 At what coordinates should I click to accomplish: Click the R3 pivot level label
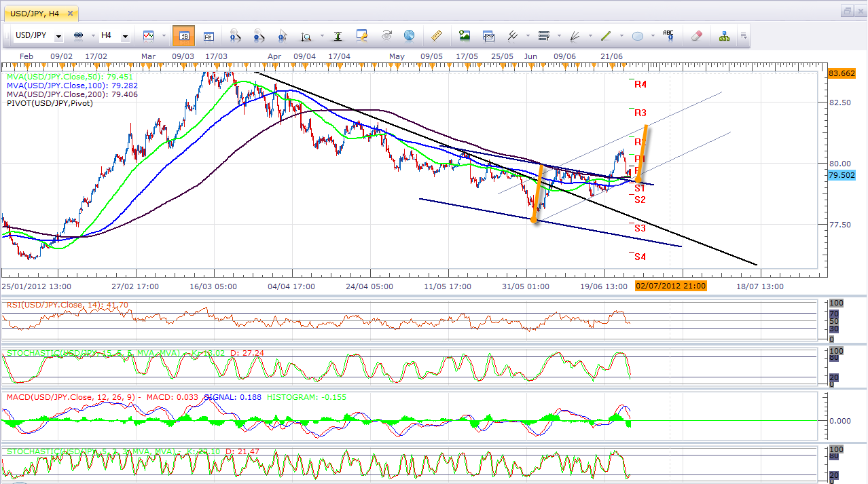click(640, 113)
